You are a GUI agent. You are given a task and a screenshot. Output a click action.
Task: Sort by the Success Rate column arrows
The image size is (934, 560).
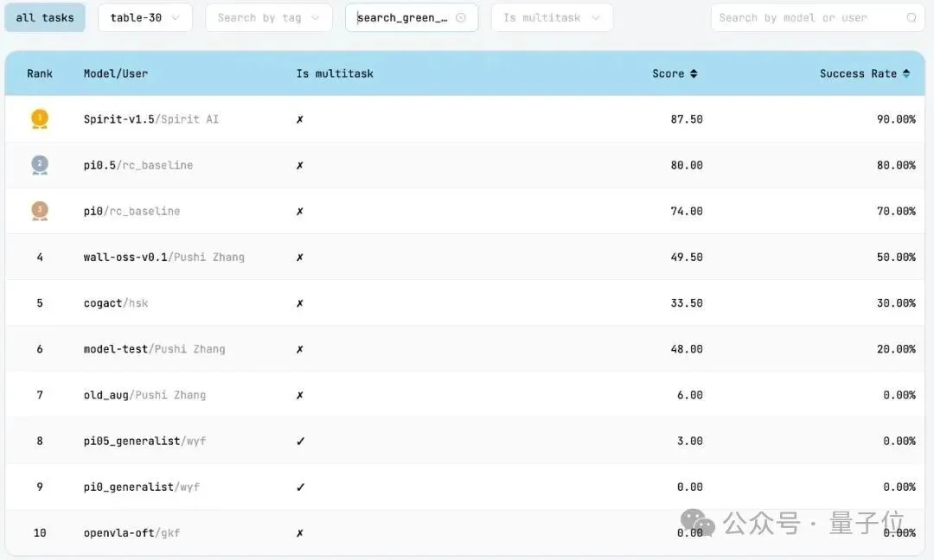(x=907, y=73)
